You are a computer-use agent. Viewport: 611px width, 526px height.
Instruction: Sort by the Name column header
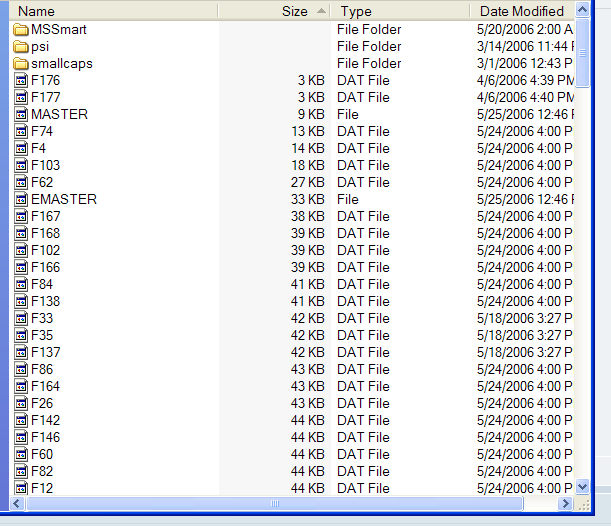coord(113,11)
